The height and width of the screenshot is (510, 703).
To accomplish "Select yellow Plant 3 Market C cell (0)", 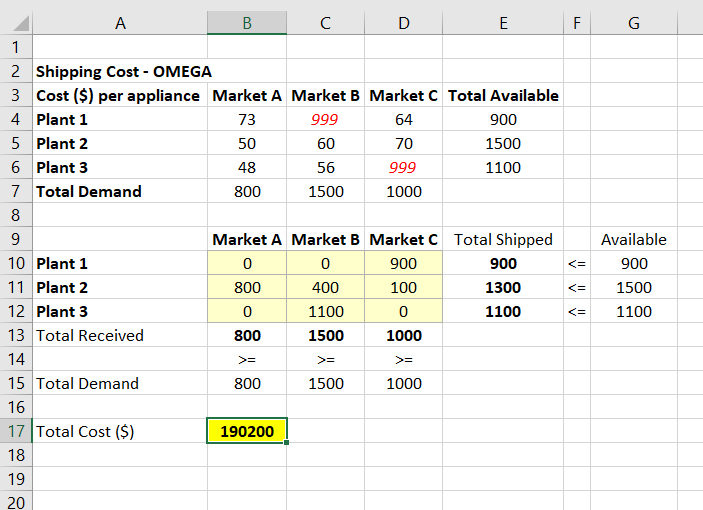I will pyautogui.click(x=404, y=311).
